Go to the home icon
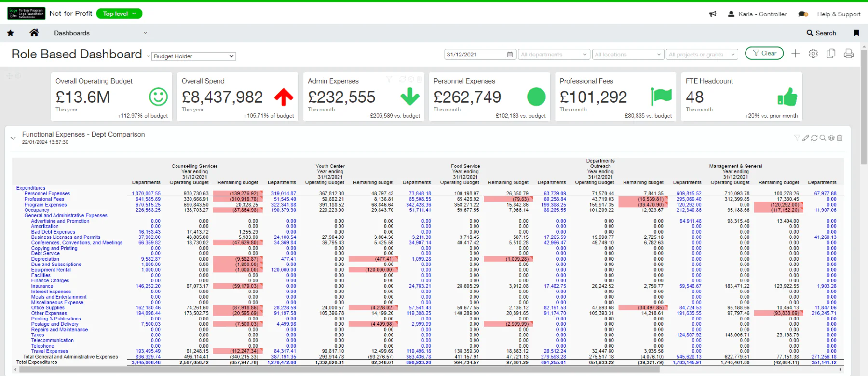The width and height of the screenshot is (868, 376). click(x=34, y=33)
